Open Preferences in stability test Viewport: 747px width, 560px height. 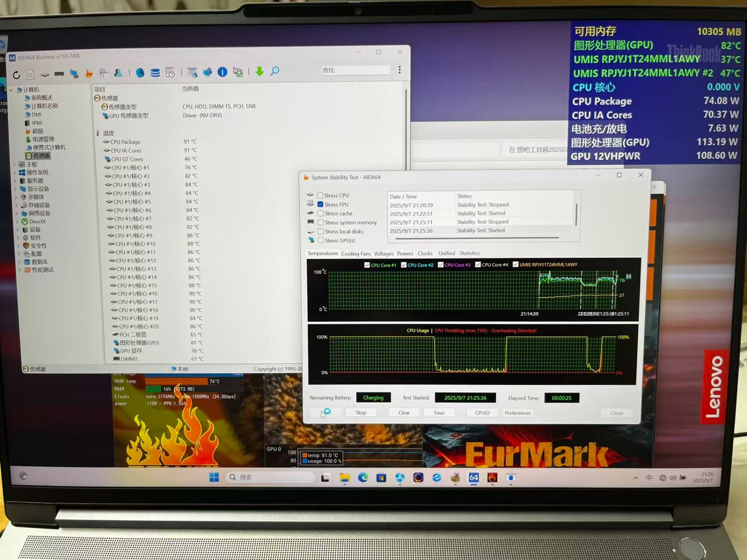point(518,413)
